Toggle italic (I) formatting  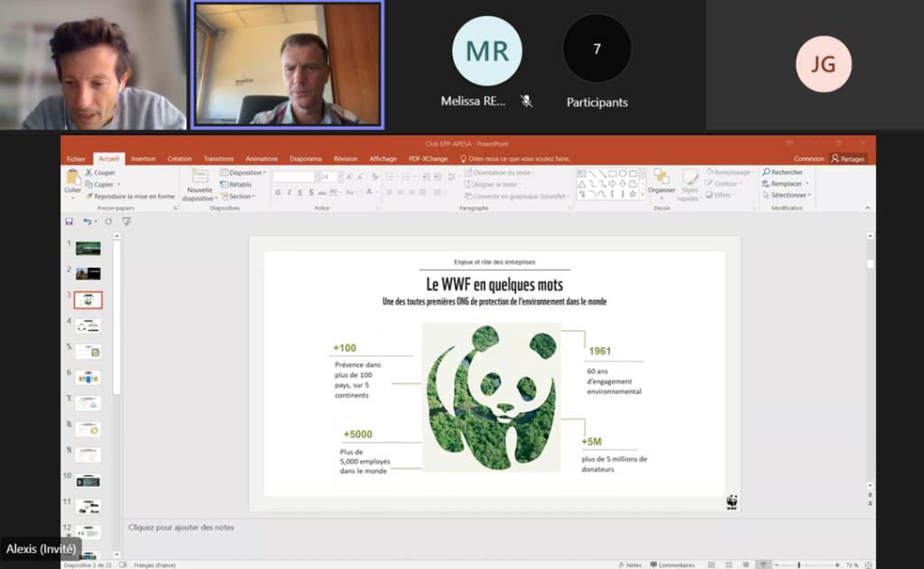click(289, 193)
